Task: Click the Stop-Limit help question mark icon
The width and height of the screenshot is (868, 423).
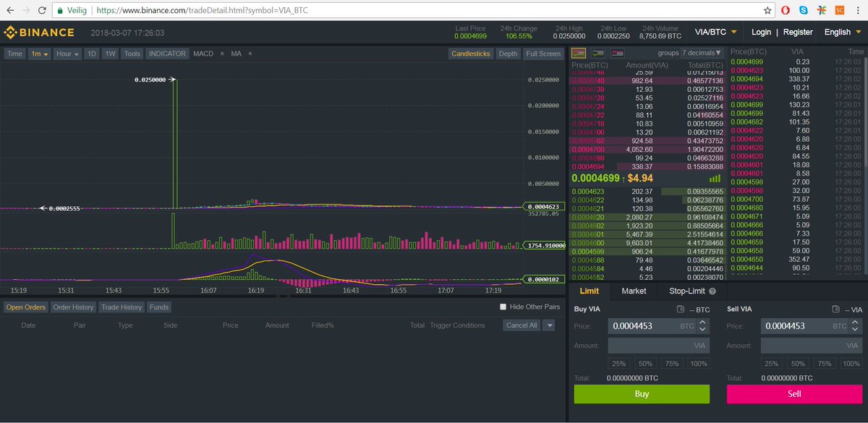Action: [x=712, y=291]
